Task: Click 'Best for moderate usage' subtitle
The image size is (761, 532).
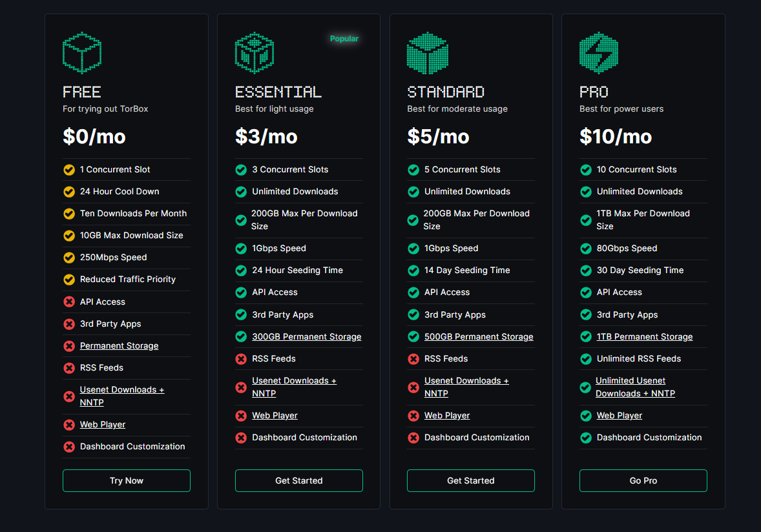Action: pyautogui.click(x=457, y=108)
